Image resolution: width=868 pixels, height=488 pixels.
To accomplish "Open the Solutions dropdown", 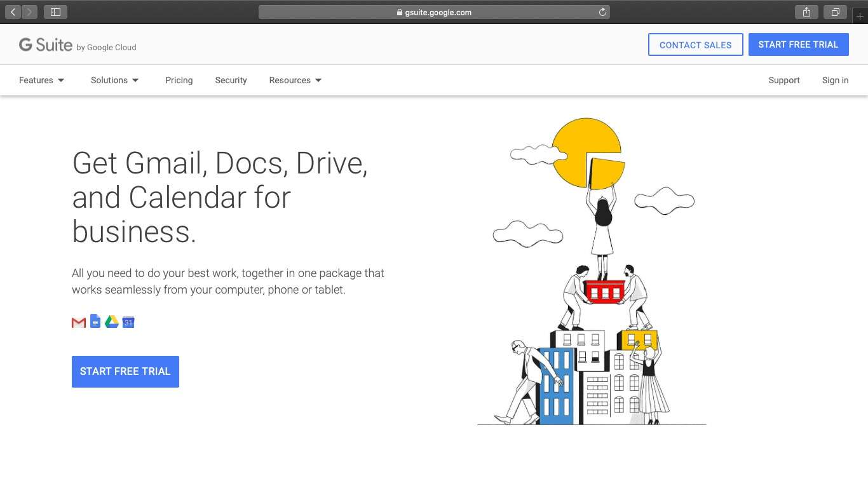I will coord(114,80).
